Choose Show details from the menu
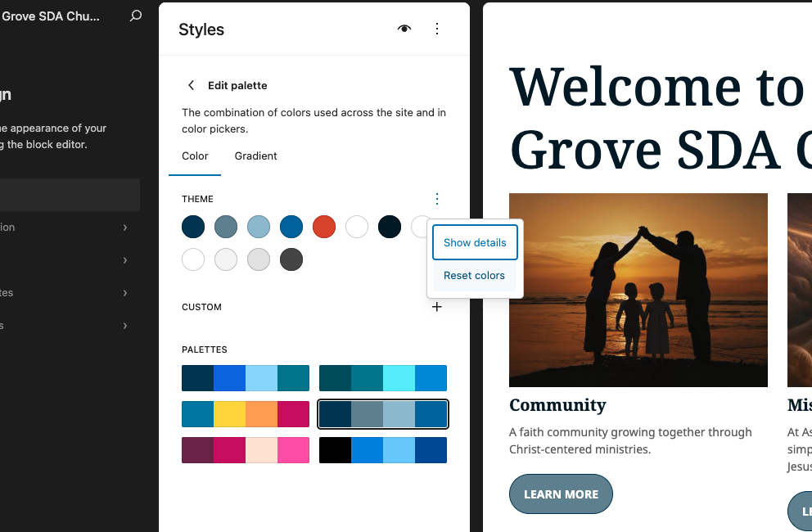The image size is (812, 532). 475,242
